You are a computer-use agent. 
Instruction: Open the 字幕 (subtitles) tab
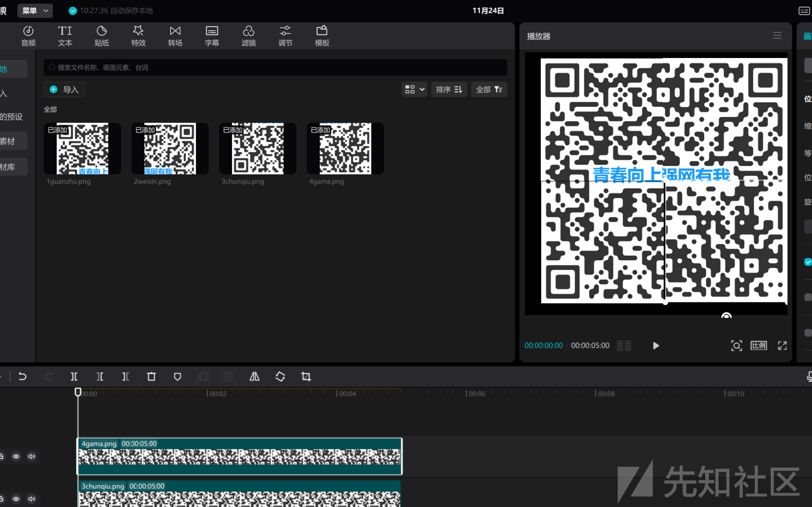tap(212, 36)
